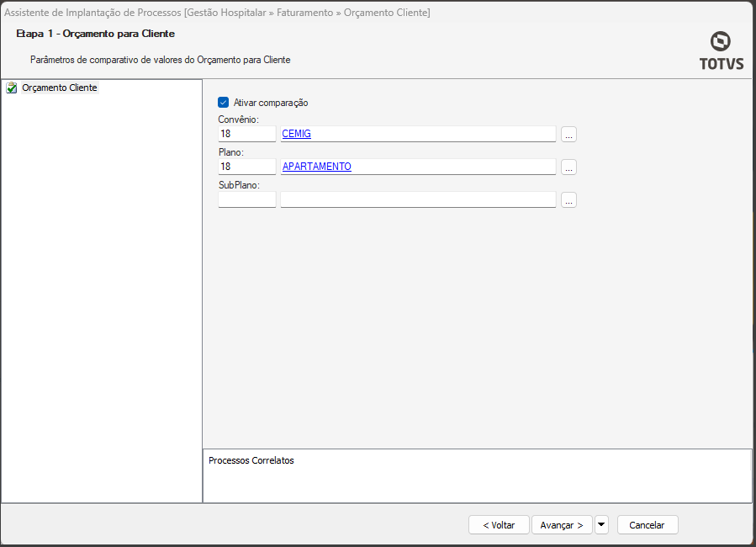
Task: Open the APARTAMENTO plan link
Action: pos(317,167)
